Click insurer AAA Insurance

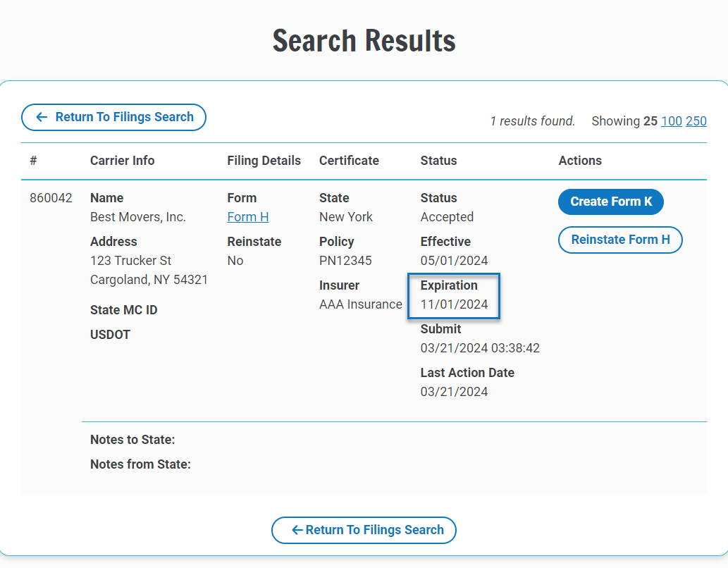[361, 304]
